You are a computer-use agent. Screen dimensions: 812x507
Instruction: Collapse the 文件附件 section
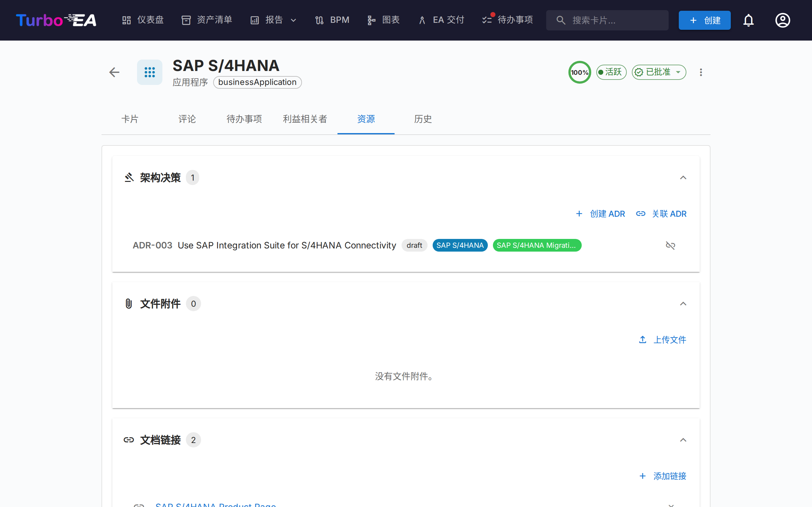[683, 304]
